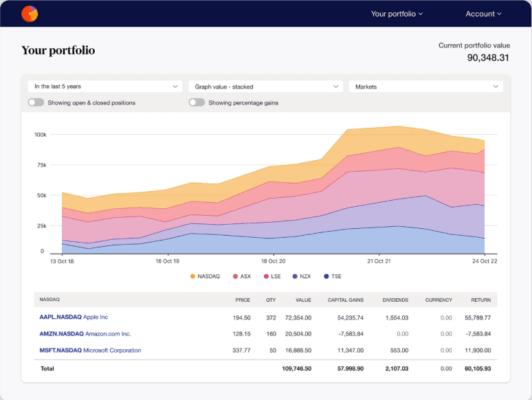Click Apple return 55,789.77
The width and height of the screenshot is (532, 400).
pos(478,318)
